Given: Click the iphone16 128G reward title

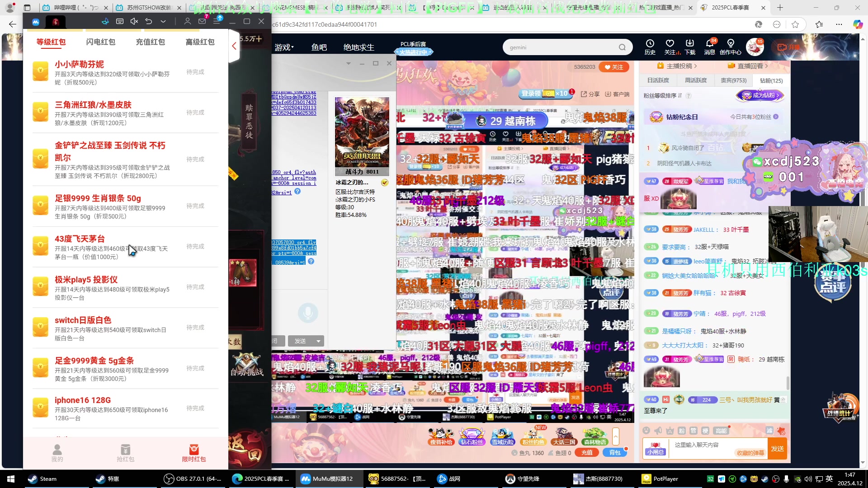Looking at the screenshot, I should [83, 400].
